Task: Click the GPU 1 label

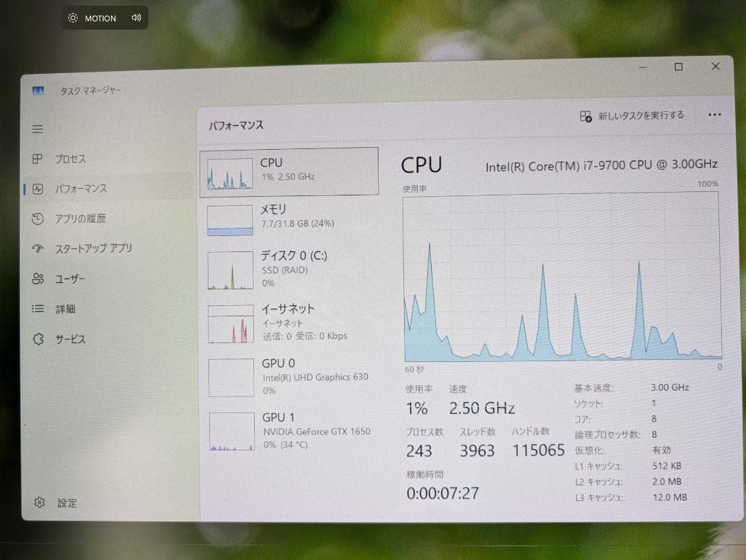Action: click(x=278, y=417)
